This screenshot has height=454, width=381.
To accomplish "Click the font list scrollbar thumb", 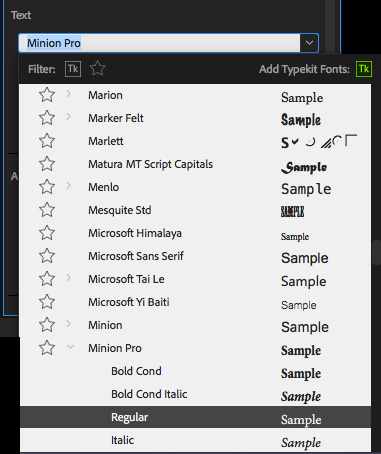I will pos(377,253).
